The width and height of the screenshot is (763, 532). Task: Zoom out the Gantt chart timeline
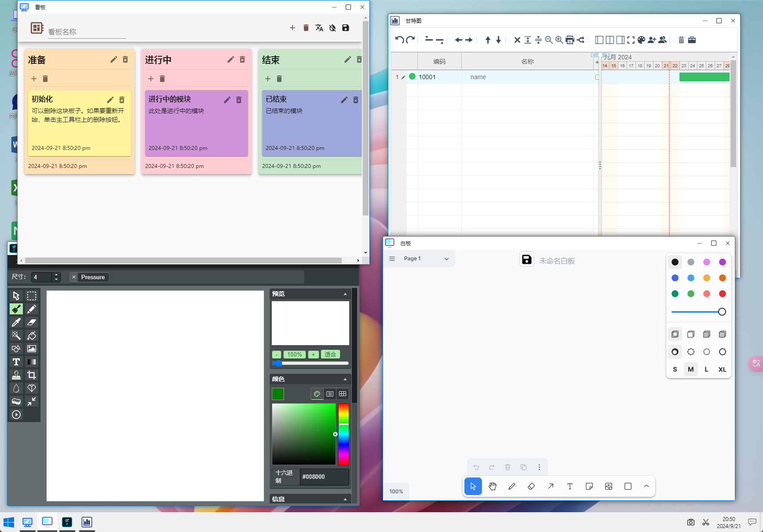pyautogui.click(x=549, y=40)
